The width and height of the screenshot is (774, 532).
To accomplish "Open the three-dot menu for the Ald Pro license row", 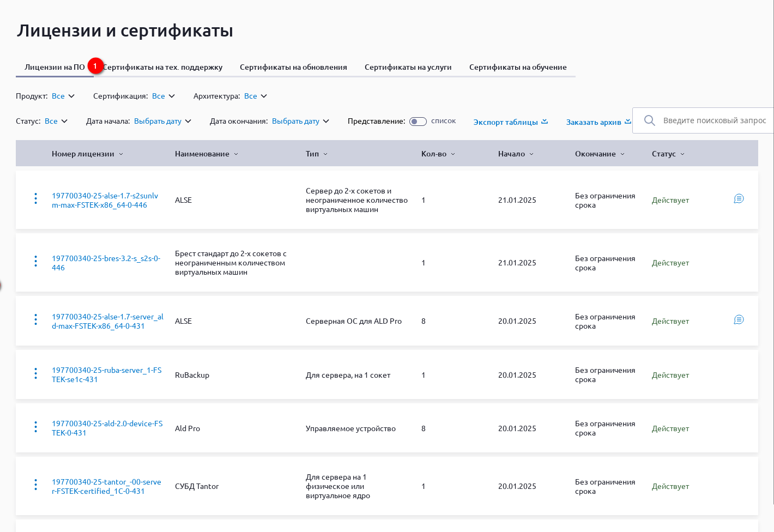I will point(36,427).
